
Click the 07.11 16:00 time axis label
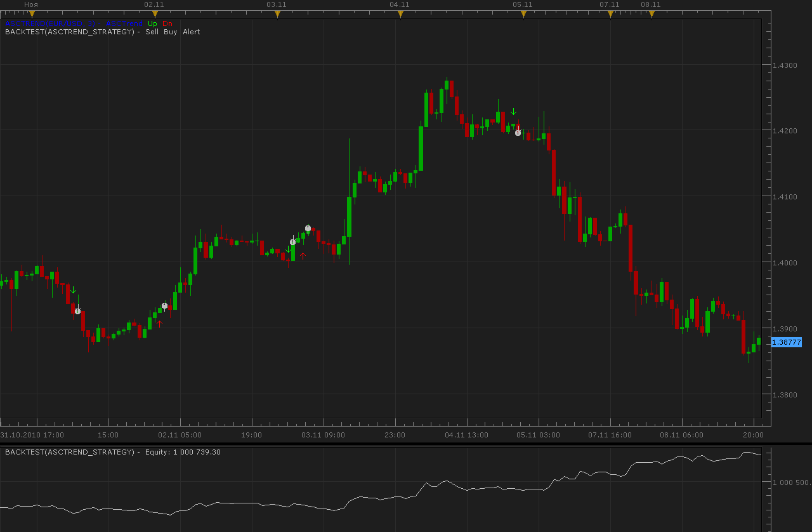tap(610, 435)
